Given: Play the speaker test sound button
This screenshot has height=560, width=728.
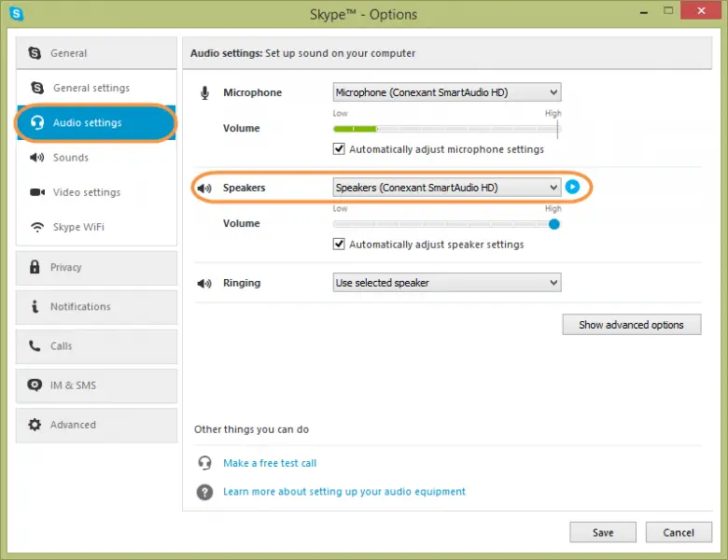Looking at the screenshot, I should pyautogui.click(x=572, y=187).
